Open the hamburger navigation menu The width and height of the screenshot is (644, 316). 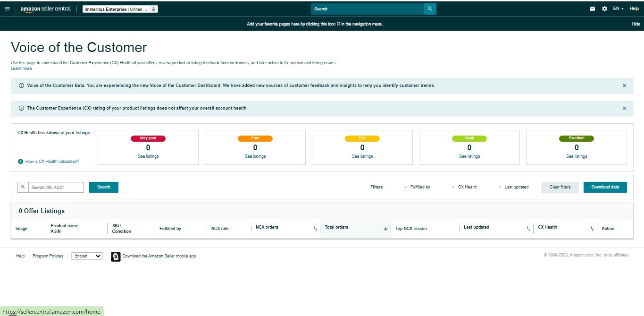(7, 9)
